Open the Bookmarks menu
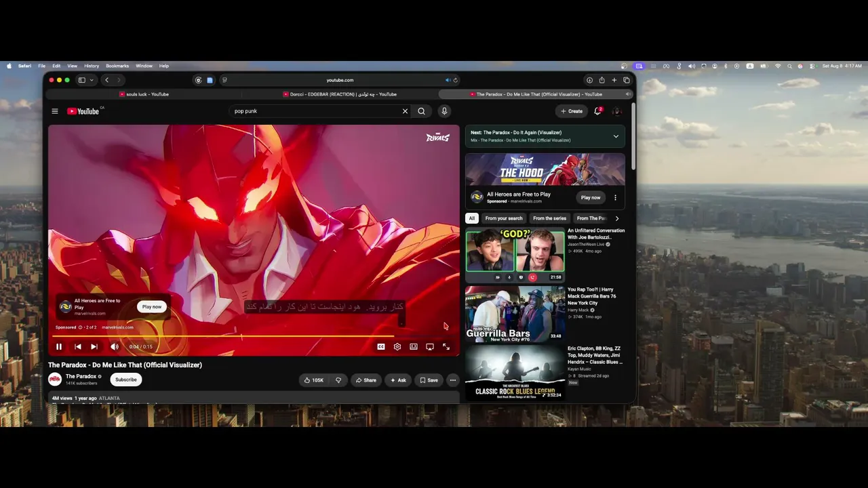 tap(117, 66)
